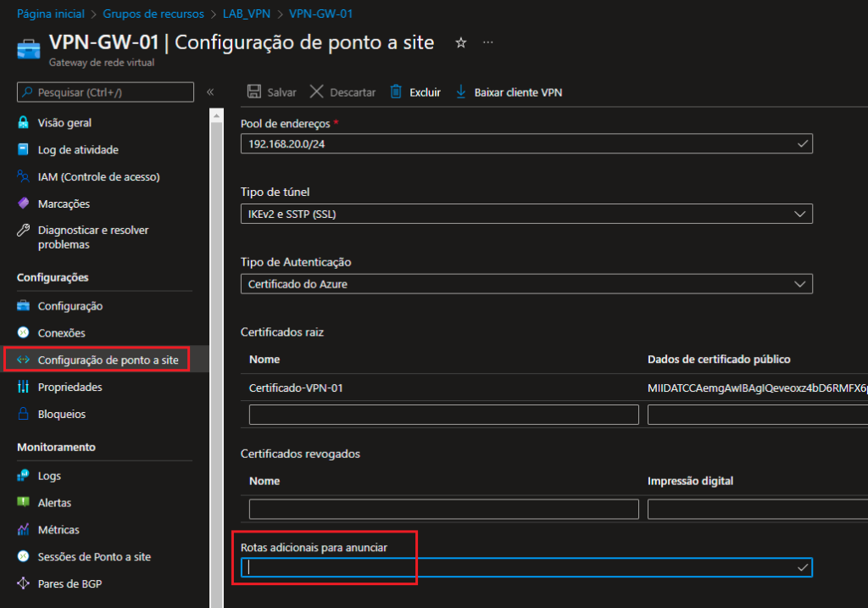Open LAB_VPN breadcrumb link
Screen dimensions: 868x608
[x=247, y=14]
